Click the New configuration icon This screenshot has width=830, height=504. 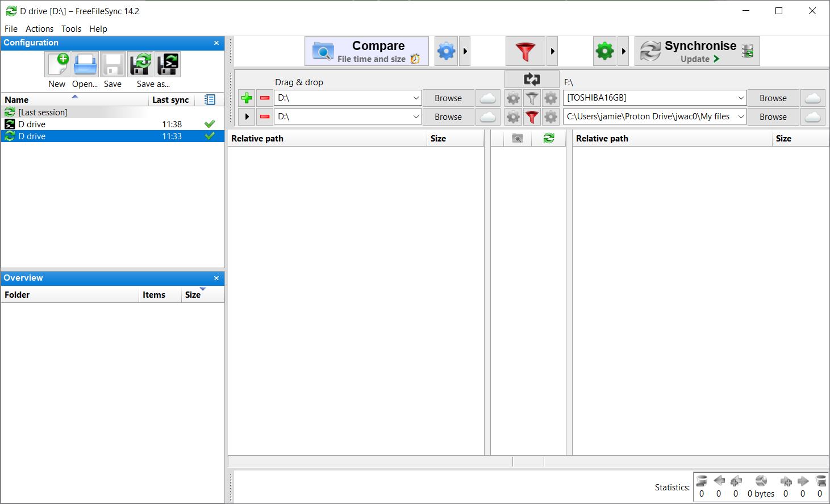pos(57,64)
